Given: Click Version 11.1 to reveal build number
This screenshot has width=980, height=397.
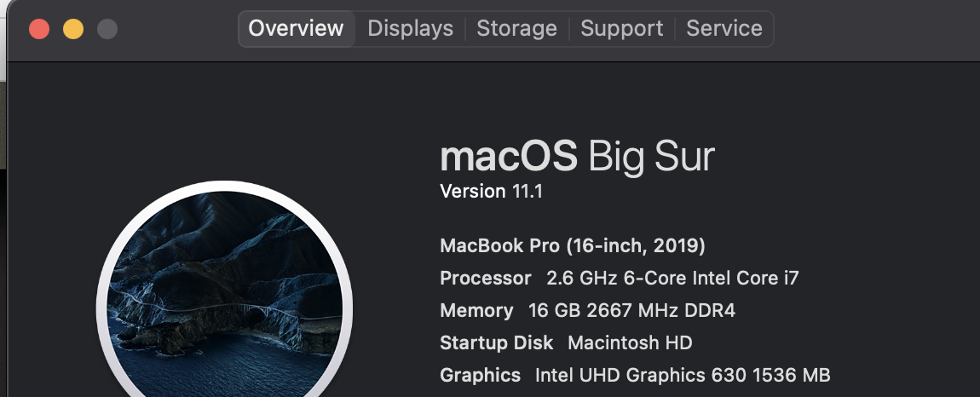Looking at the screenshot, I should (491, 192).
